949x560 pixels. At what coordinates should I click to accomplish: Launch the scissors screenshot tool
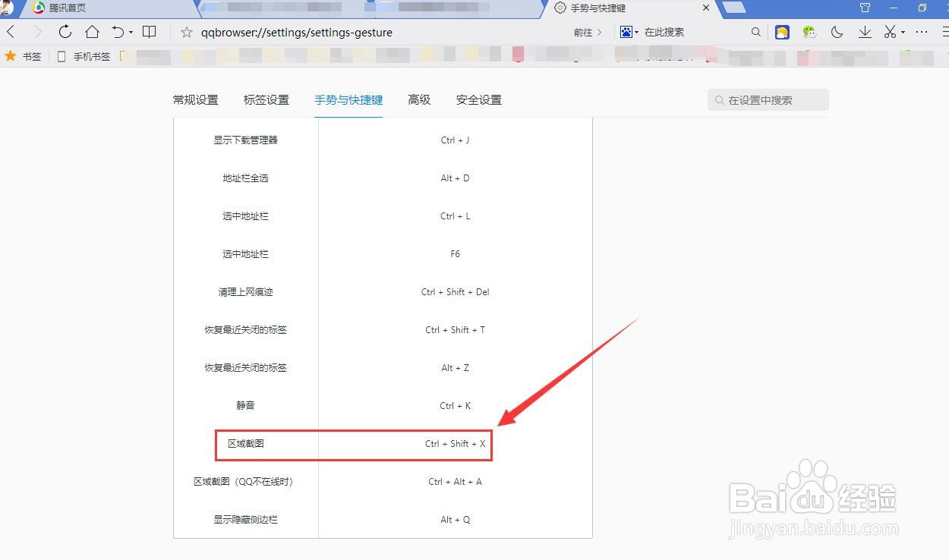[x=889, y=33]
